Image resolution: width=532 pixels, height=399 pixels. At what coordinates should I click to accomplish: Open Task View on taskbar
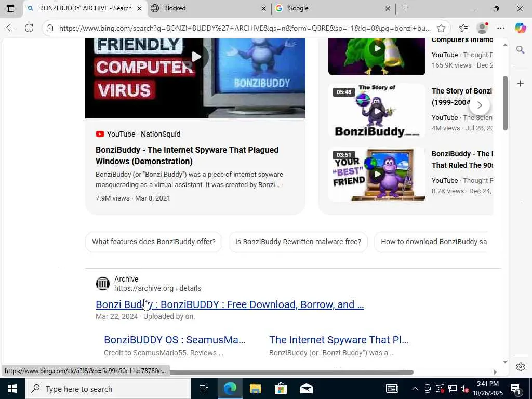pos(203,389)
